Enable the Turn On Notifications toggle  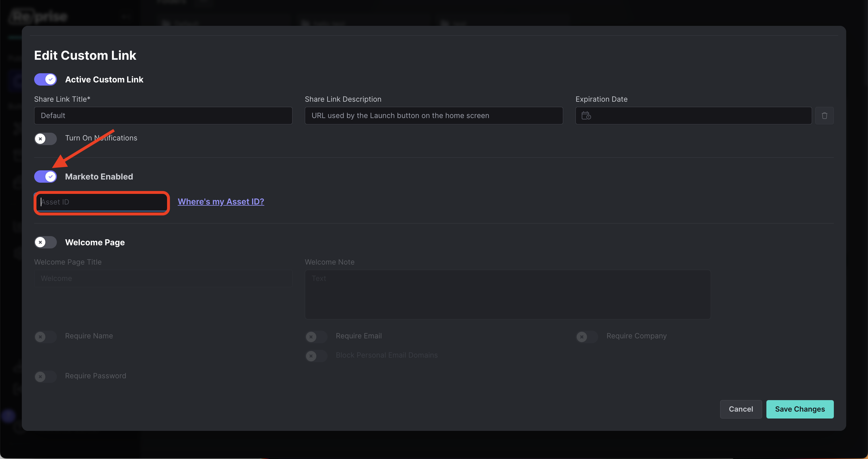45,139
